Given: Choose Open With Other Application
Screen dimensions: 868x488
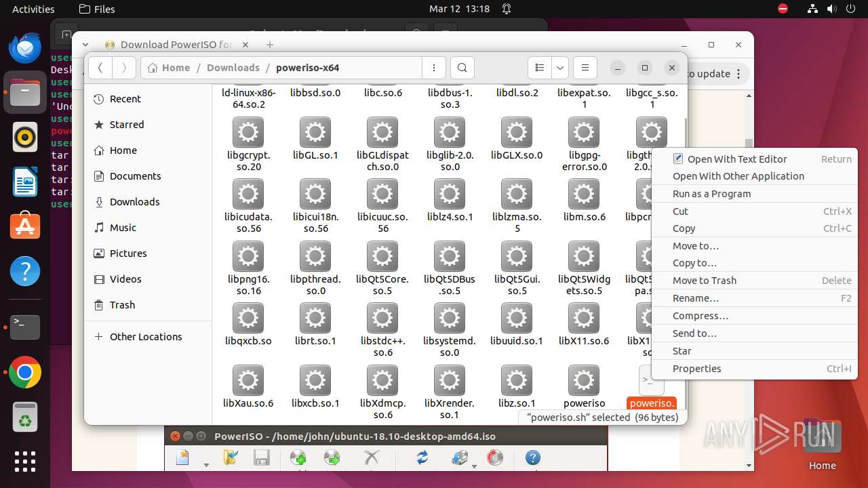Looking at the screenshot, I should [754, 176].
